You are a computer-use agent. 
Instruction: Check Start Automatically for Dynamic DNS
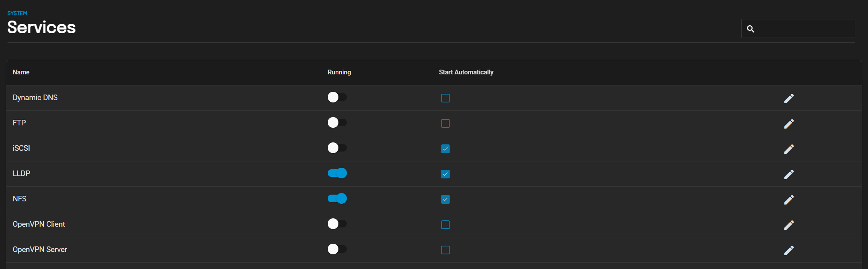445,98
